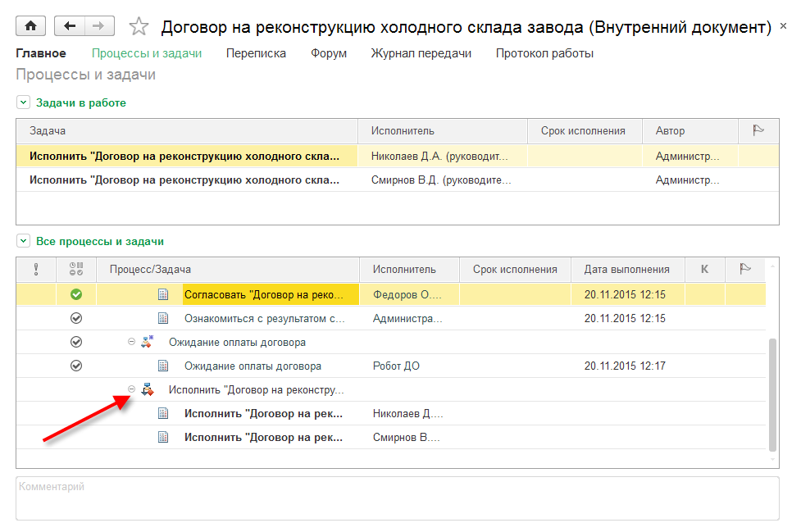Click the forward navigation arrow
The width and height of the screenshot is (801, 532).
coord(98,26)
